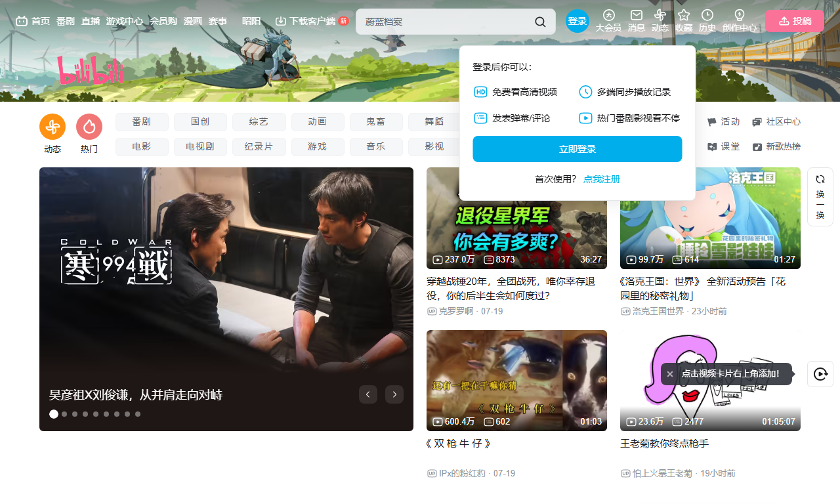This screenshot has width=840, height=504.
Task: Select the last carousel pagination dot
Action: pyautogui.click(x=138, y=414)
